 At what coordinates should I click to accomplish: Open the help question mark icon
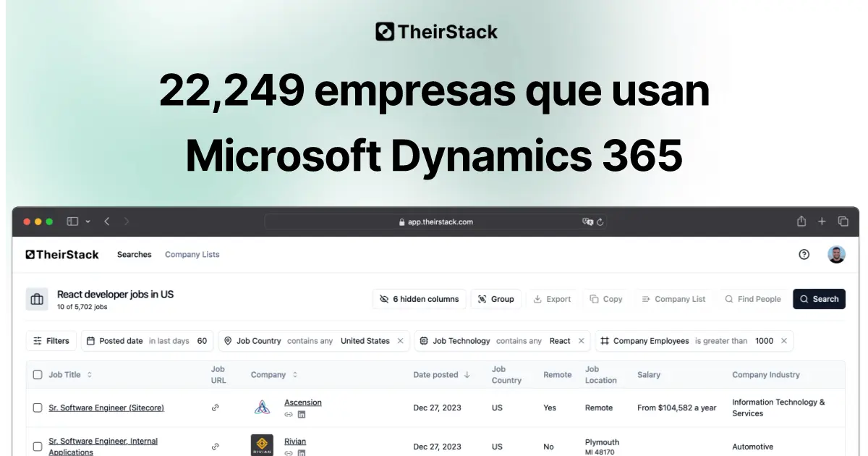click(804, 255)
